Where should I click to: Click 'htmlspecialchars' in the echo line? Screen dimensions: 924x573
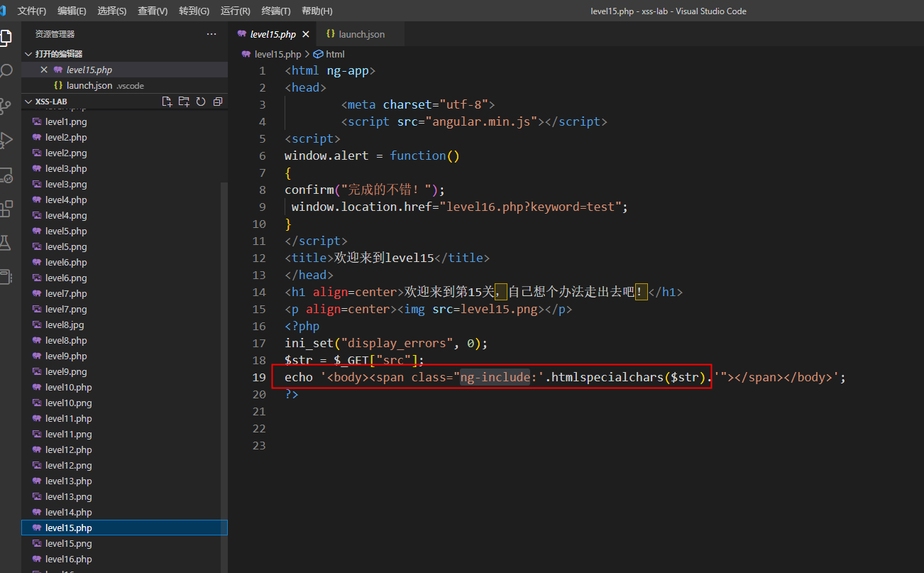click(x=608, y=377)
